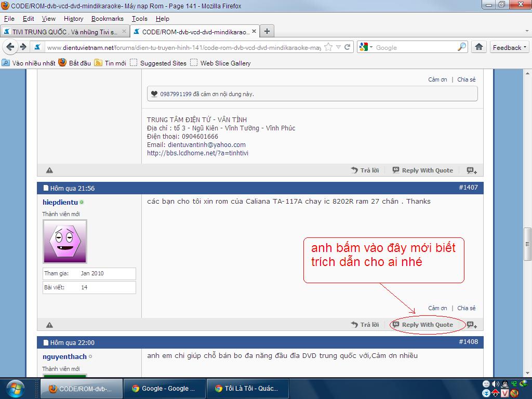Click the Google search input field

click(x=415, y=47)
